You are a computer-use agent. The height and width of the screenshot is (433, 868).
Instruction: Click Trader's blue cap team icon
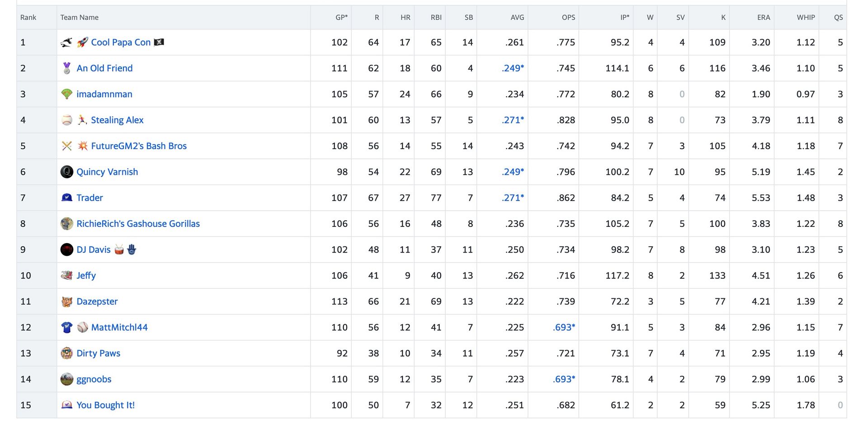click(x=67, y=198)
